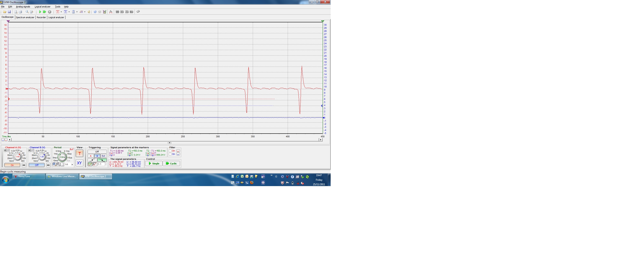Switch to the Spectrum analyzer tab
This screenshot has width=644, height=263.
[25, 17]
